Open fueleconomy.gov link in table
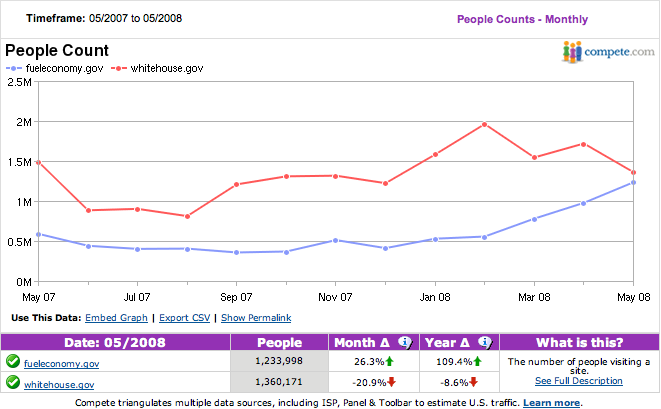Viewport: 661px width, 409px height. pyautogui.click(x=62, y=363)
